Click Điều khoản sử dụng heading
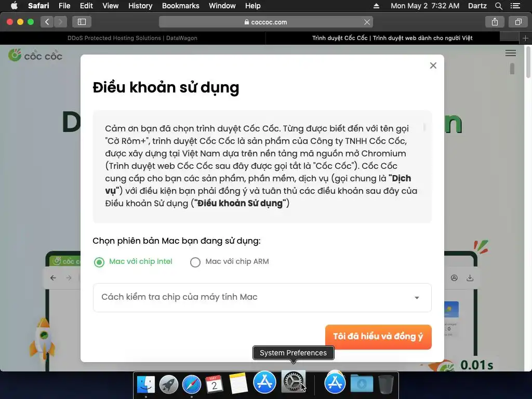Image resolution: width=532 pixels, height=399 pixels. click(166, 87)
